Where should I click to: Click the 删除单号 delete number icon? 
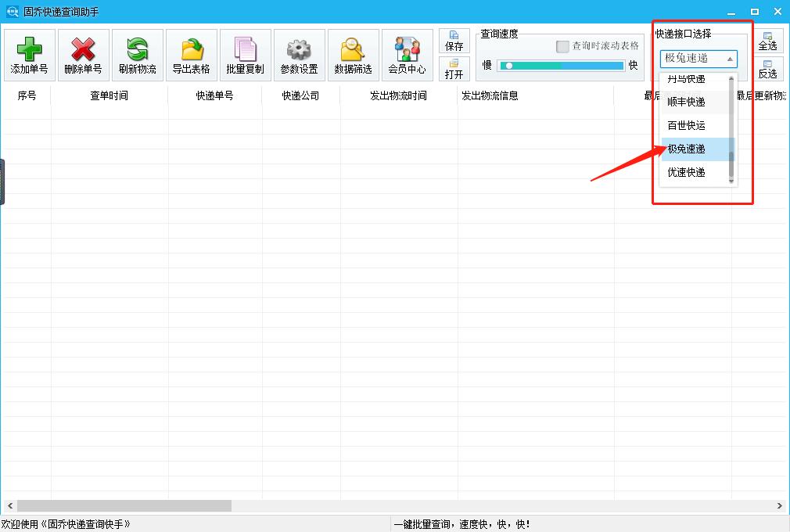pos(82,54)
